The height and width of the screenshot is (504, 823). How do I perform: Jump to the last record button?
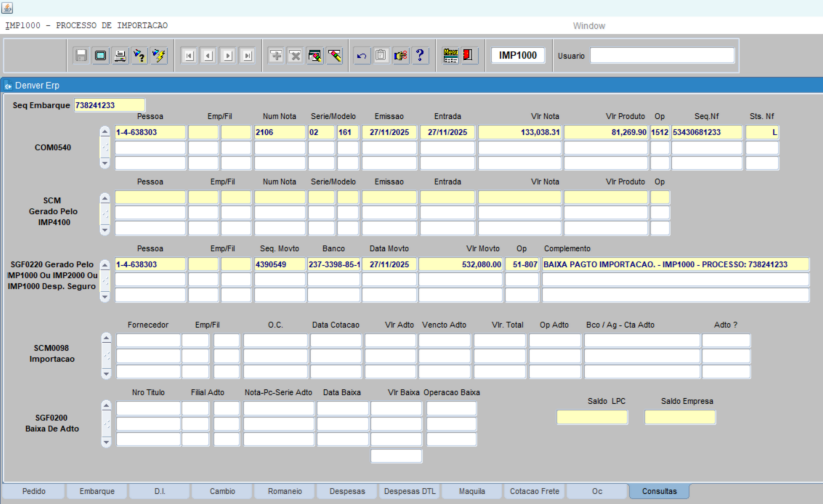[248, 55]
